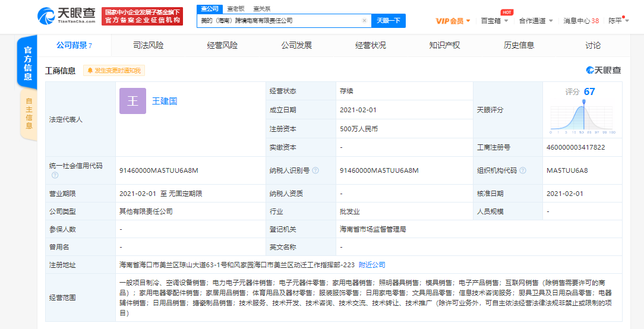Image resolution: width=644 pixels, height=329 pixels.
Task: Expand the 百宝箱 menu
Action: tap(494, 21)
